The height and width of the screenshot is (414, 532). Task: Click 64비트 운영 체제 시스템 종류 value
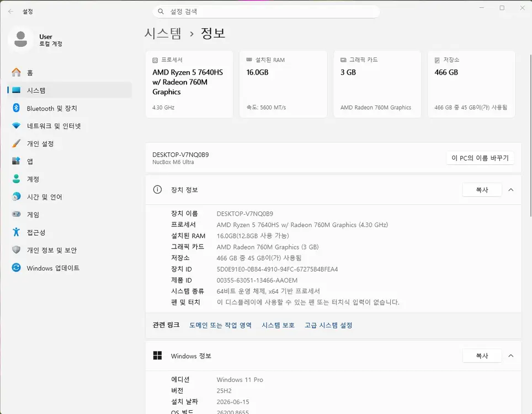point(268,291)
